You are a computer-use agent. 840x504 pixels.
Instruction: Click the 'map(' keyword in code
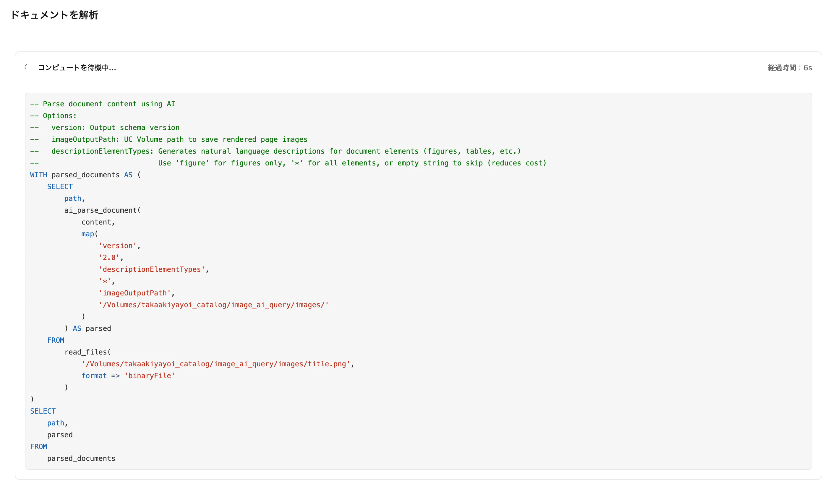click(x=90, y=234)
